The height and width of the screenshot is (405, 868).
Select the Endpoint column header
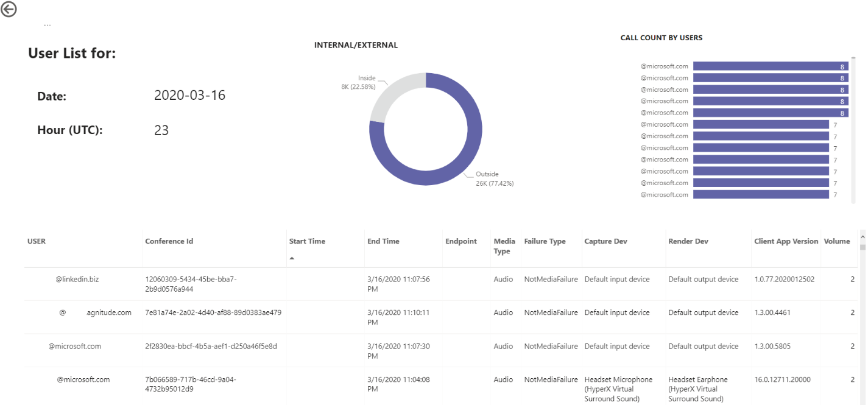(461, 241)
